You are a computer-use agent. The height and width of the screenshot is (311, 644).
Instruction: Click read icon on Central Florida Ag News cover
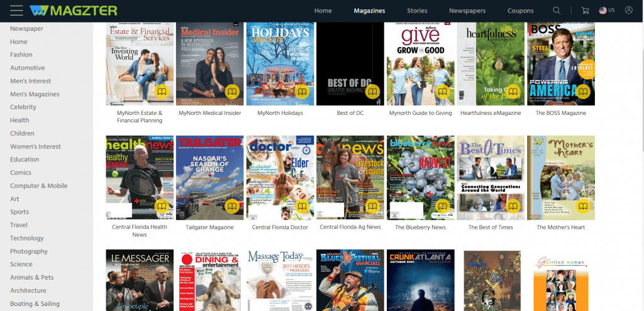[x=372, y=206]
